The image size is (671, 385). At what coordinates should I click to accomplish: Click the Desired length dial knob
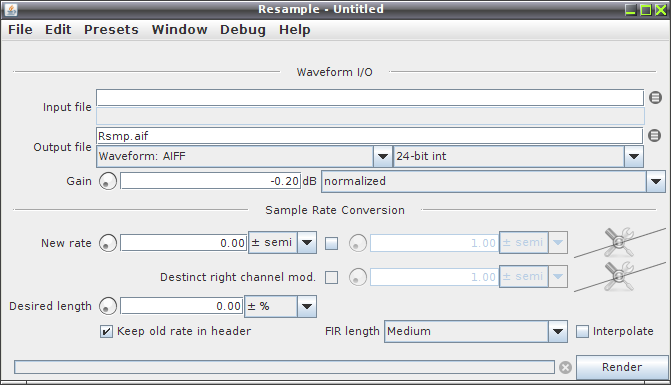(x=108, y=306)
